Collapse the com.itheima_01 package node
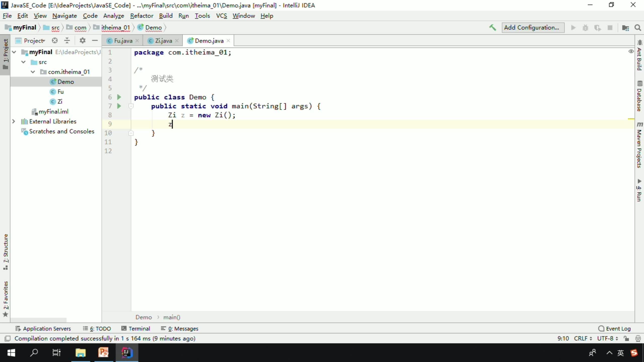The width and height of the screenshot is (644, 362). [x=33, y=72]
